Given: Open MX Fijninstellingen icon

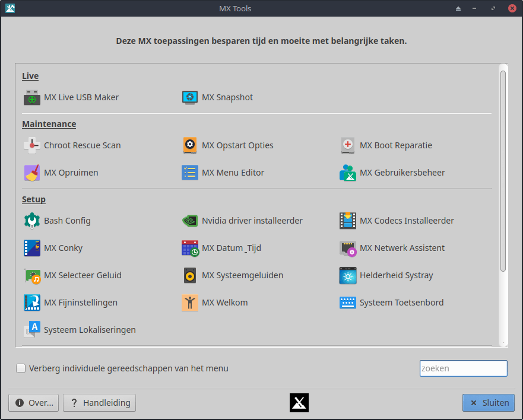Looking at the screenshot, I should pyautogui.click(x=32, y=303).
